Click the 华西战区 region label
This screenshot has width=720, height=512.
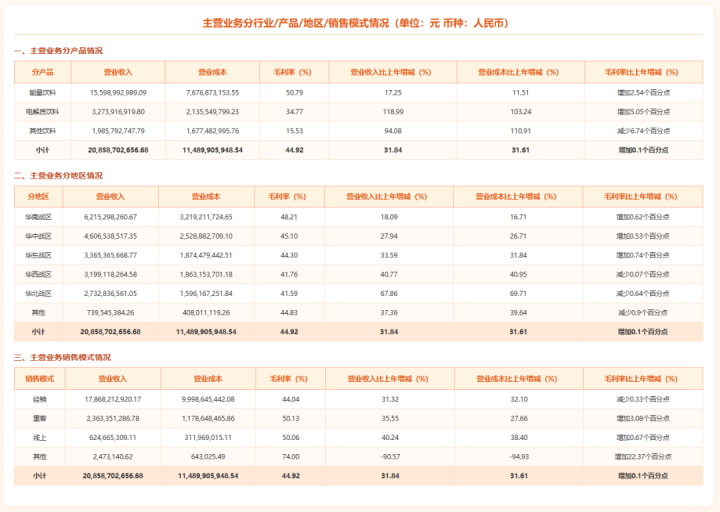tap(38, 273)
